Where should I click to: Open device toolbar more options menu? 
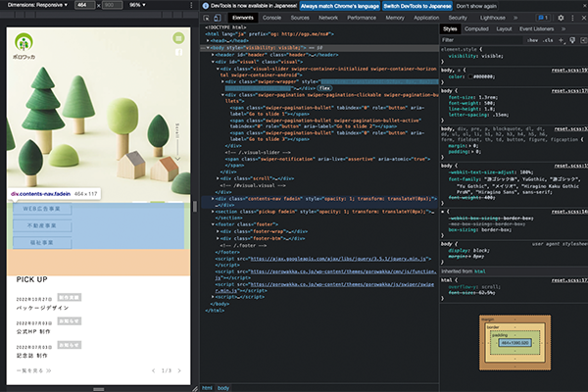tap(189, 5)
